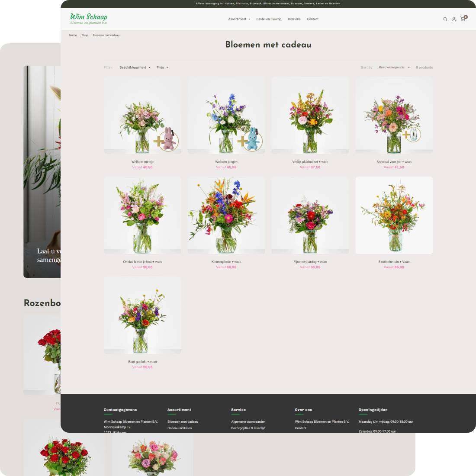Click the user account icon
The image size is (476, 476).
[453, 19]
